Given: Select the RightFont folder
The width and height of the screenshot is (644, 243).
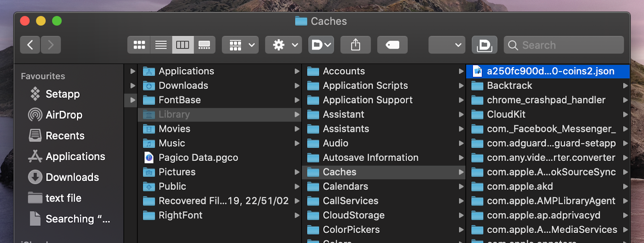Looking at the screenshot, I should (x=220, y=215).
